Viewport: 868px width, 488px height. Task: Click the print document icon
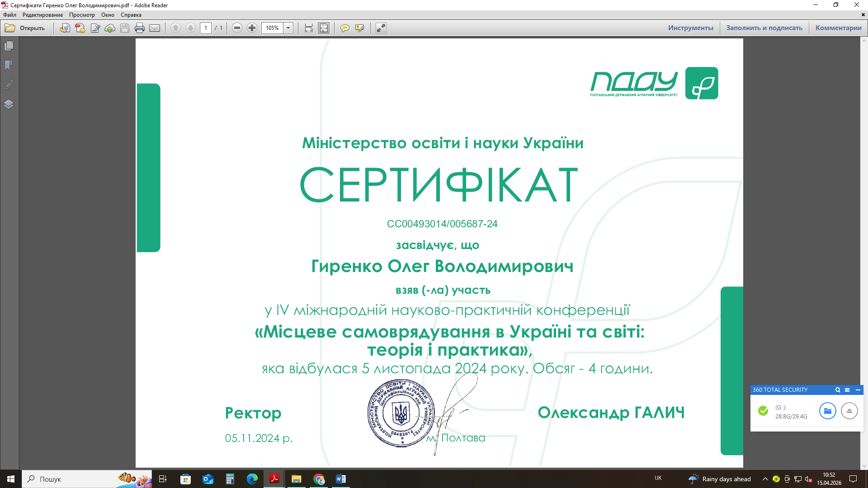139,28
